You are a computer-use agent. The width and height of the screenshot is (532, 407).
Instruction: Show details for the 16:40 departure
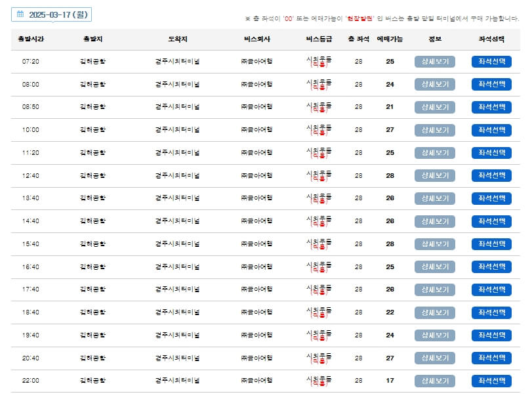coord(435,267)
